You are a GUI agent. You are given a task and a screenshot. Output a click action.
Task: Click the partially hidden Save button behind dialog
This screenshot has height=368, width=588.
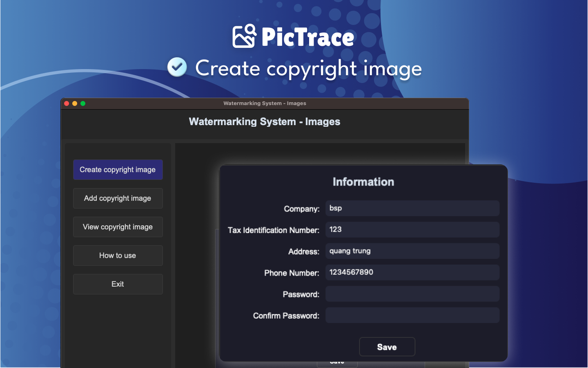[x=337, y=364]
